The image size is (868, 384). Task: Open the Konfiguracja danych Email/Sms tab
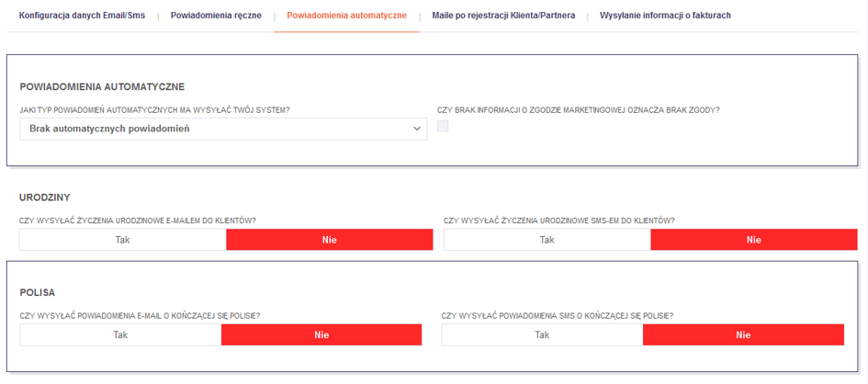[82, 16]
